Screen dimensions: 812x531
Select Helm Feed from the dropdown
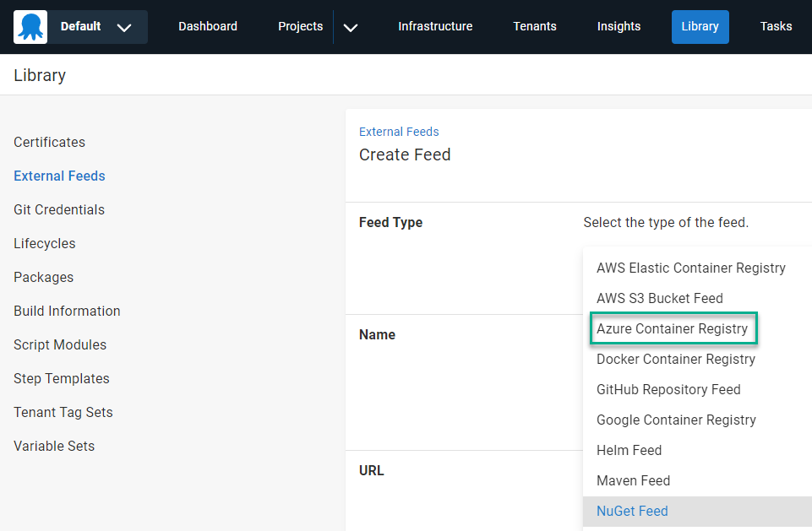[x=629, y=450]
